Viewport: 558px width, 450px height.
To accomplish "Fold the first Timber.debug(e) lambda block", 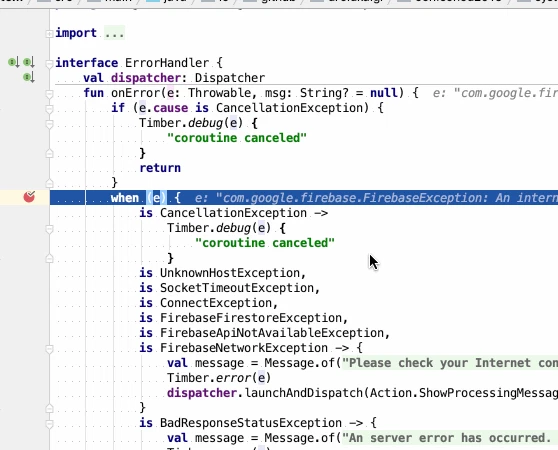I will [x=49, y=124].
